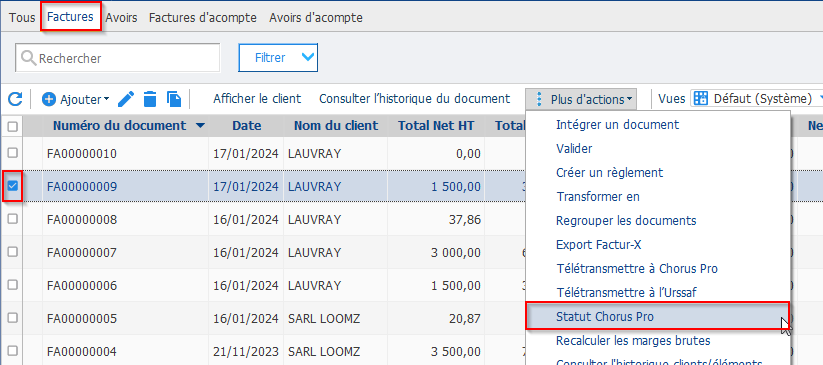This screenshot has width=823, height=365.
Task: Click the 37,86 total cell
Action: pyautogui.click(x=465, y=220)
